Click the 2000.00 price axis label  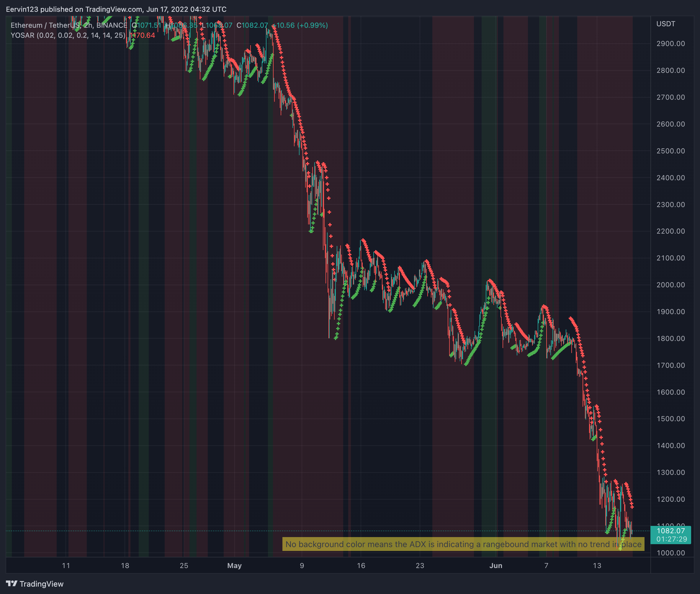tap(670, 285)
